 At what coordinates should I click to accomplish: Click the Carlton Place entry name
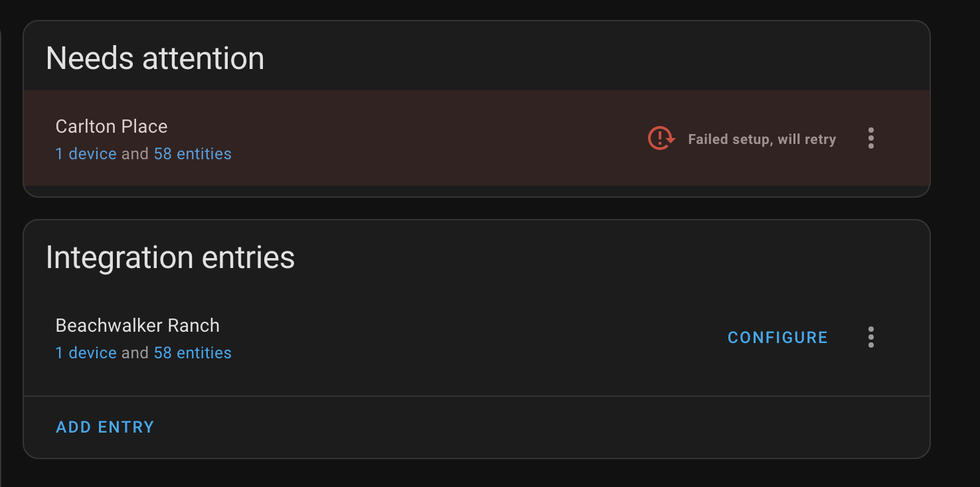pyautogui.click(x=111, y=126)
